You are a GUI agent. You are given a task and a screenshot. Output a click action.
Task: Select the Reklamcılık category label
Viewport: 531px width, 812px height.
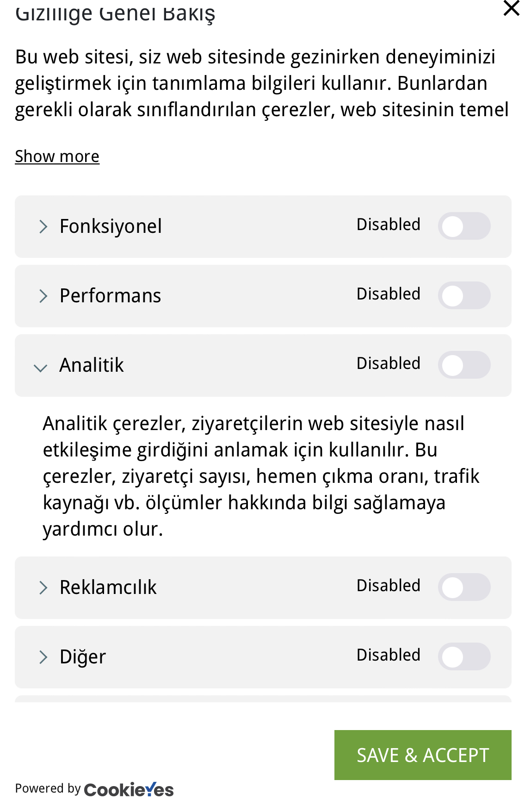tap(108, 587)
